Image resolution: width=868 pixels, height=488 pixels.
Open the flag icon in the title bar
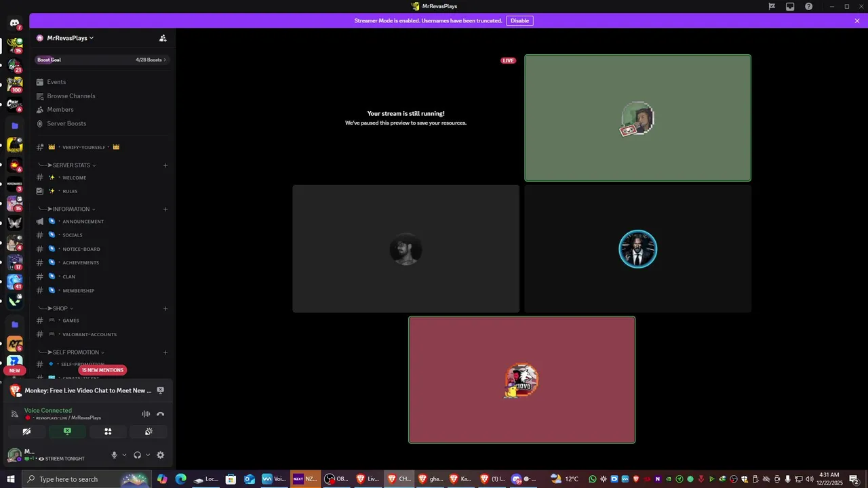(772, 6)
